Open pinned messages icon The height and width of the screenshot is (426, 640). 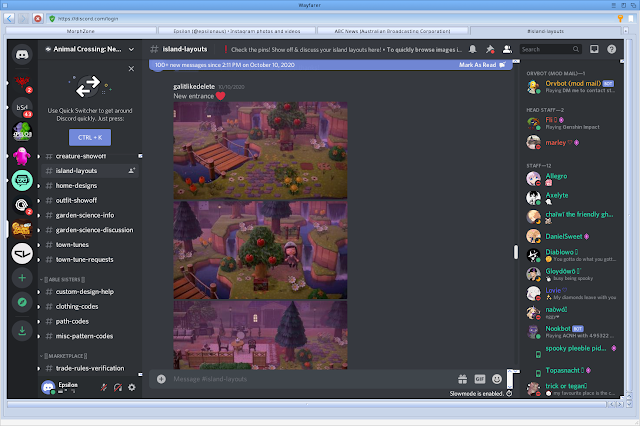490,49
